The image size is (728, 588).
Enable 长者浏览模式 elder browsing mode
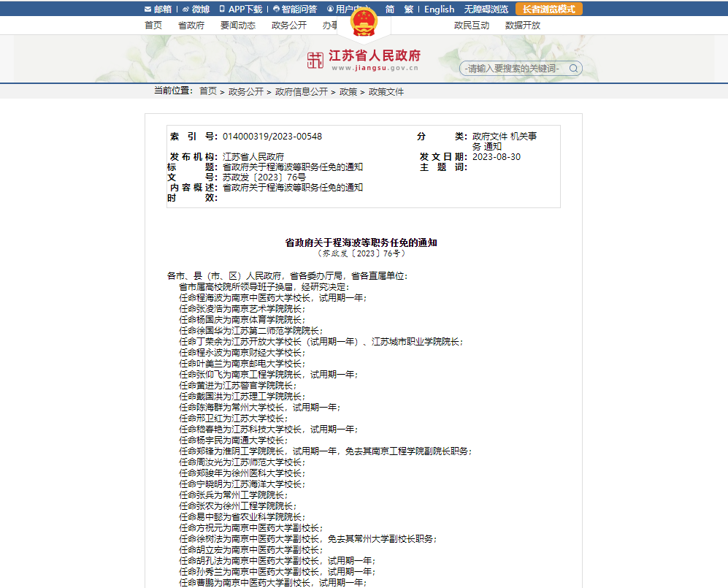click(549, 9)
